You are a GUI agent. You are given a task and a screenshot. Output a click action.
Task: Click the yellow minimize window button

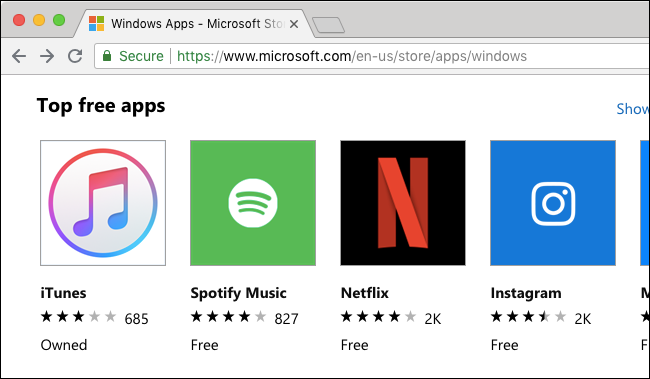[x=39, y=20]
